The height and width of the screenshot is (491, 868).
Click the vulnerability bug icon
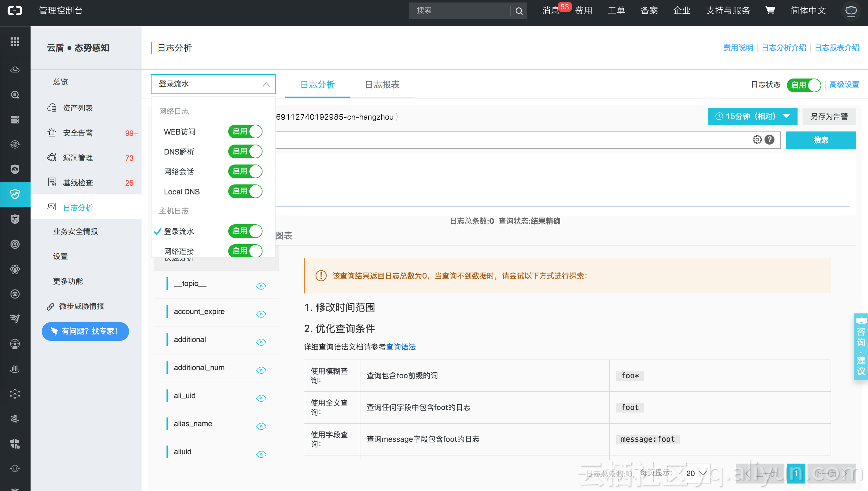[52, 157]
